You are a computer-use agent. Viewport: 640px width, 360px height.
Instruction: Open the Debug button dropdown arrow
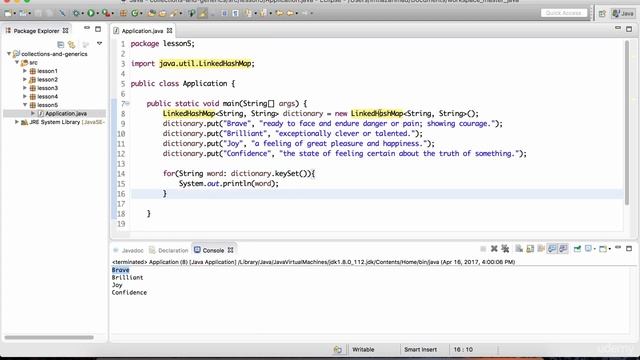(x=83, y=13)
